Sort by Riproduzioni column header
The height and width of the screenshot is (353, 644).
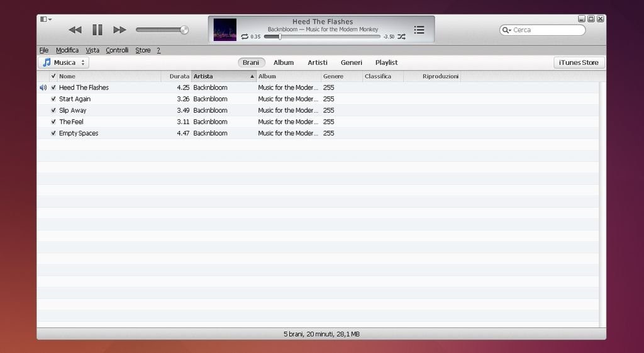(x=432, y=76)
